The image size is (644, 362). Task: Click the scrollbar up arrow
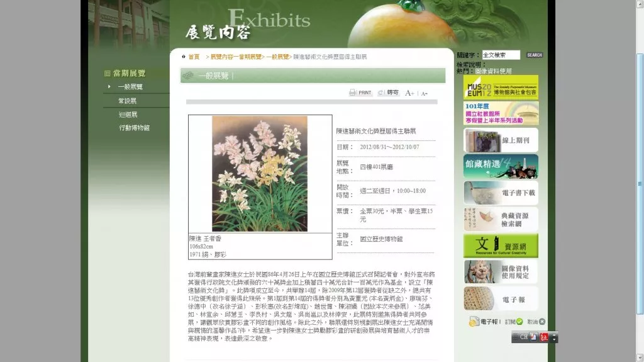tap(640, 4)
